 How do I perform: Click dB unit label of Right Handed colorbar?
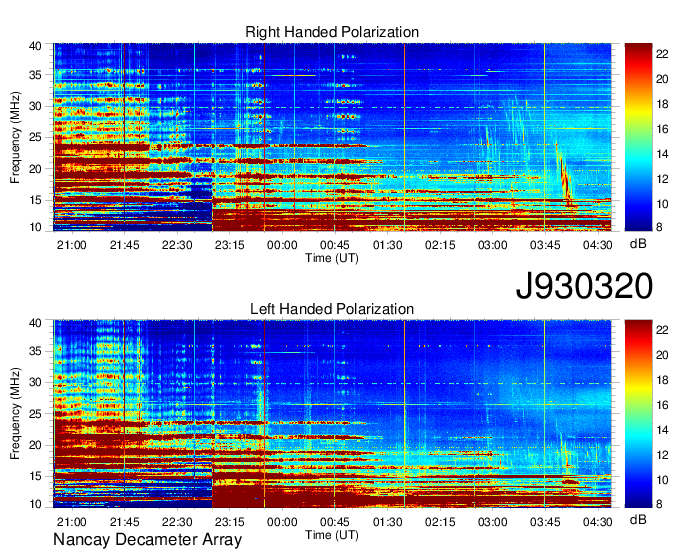point(638,244)
